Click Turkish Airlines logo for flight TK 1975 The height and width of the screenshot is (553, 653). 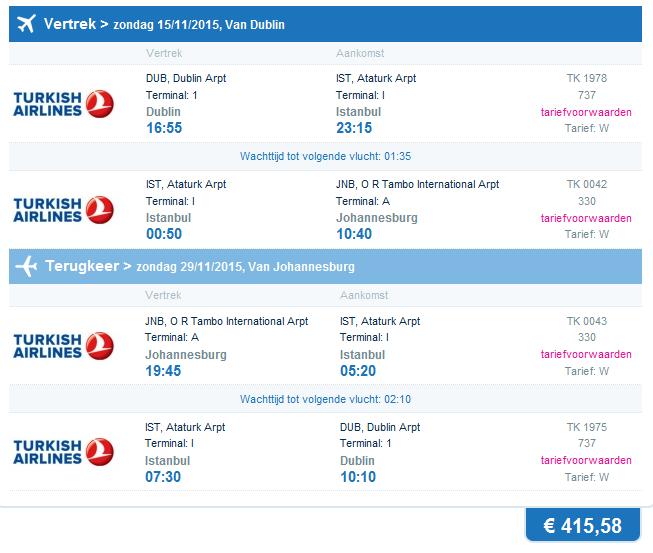[63, 452]
